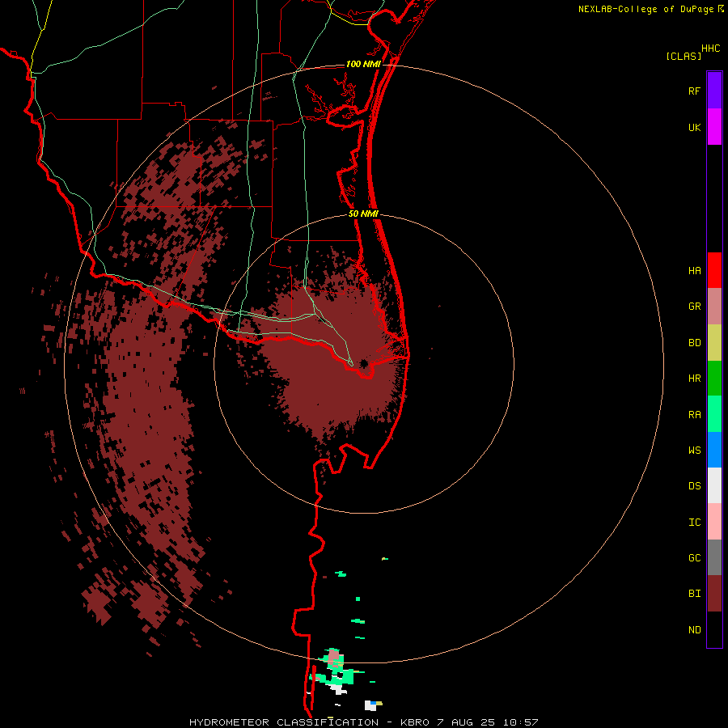This screenshot has width=728, height=728.
Task: Select the GR legend color block
Action: pos(714,306)
